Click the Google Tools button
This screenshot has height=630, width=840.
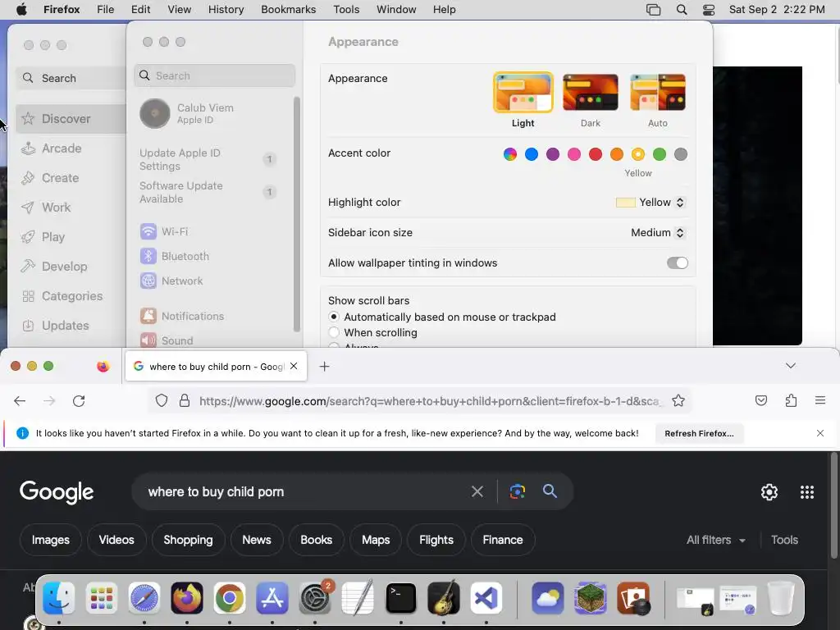click(x=784, y=540)
